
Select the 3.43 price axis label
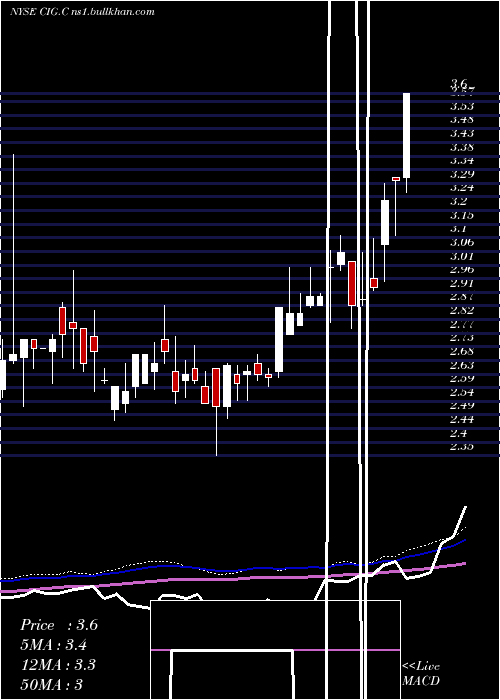pyautogui.click(x=462, y=133)
